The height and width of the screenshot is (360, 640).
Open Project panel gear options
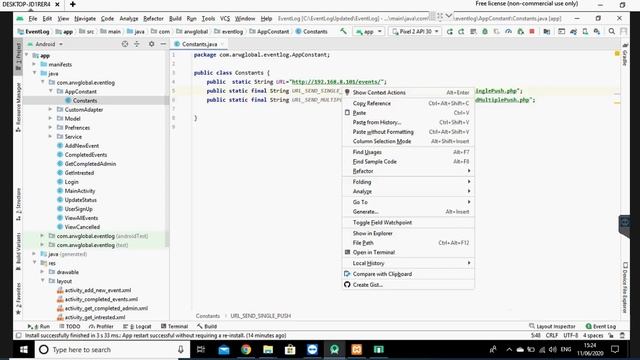pyautogui.click(x=151, y=44)
